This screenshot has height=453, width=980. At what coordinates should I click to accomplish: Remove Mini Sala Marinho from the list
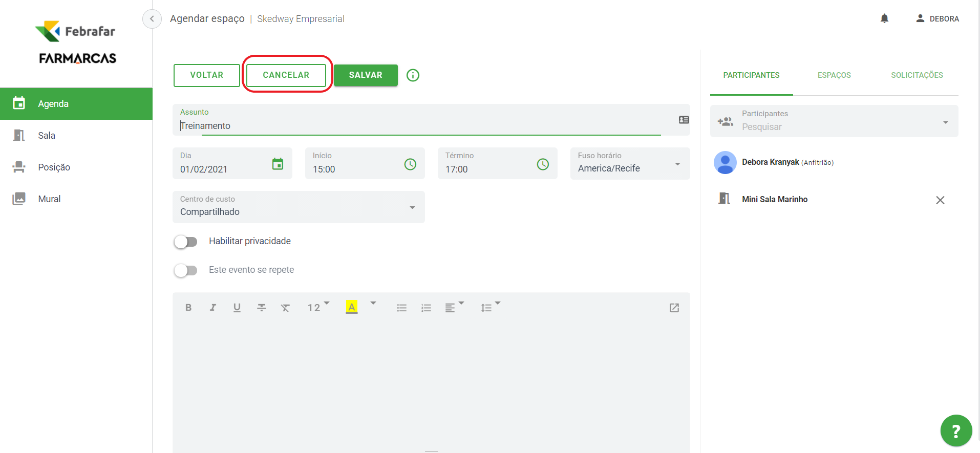pyautogui.click(x=940, y=200)
